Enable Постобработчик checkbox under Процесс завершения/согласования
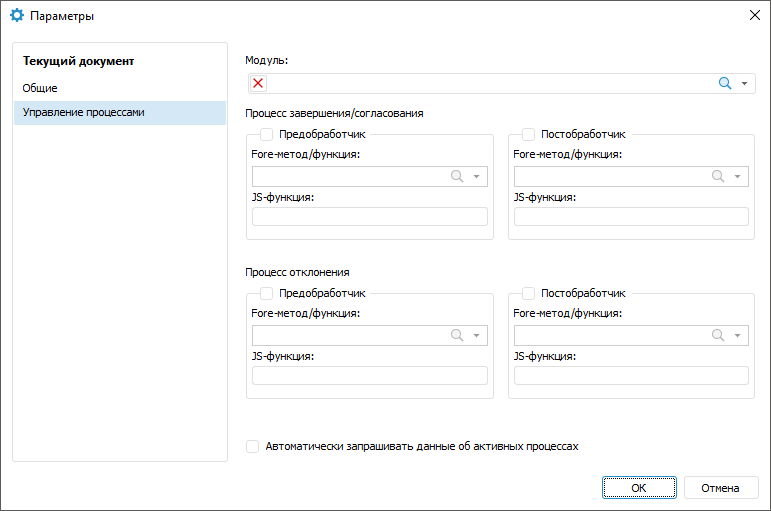 (x=528, y=134)
